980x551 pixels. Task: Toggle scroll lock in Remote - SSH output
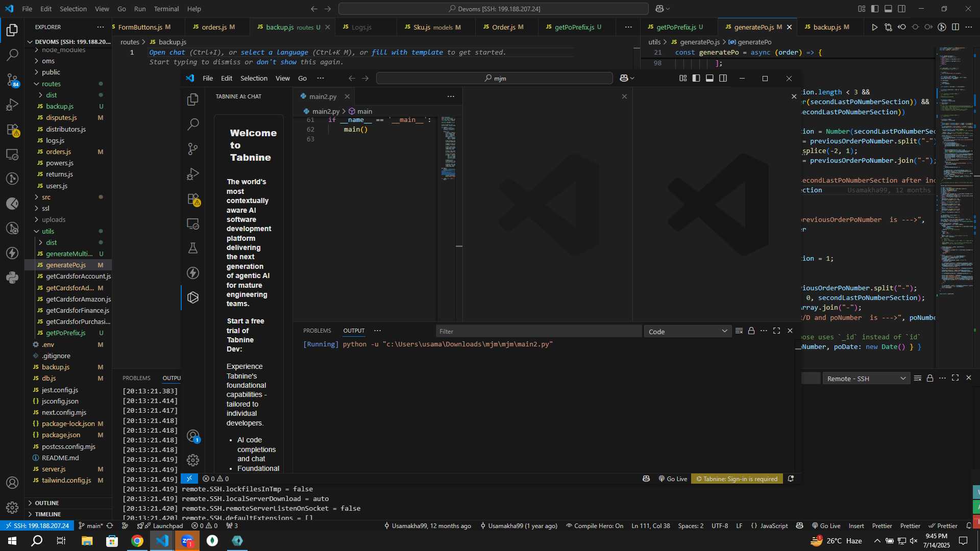tap(930, 378)
